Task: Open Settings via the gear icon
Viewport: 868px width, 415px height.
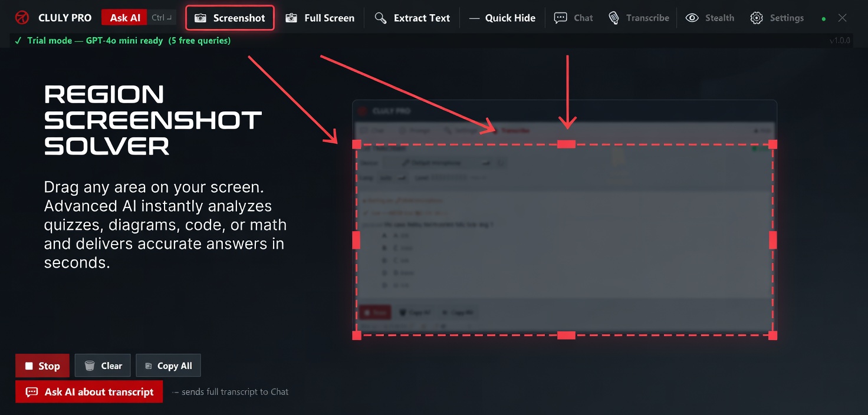Action: pyautogui.click(x=756, y=18)
